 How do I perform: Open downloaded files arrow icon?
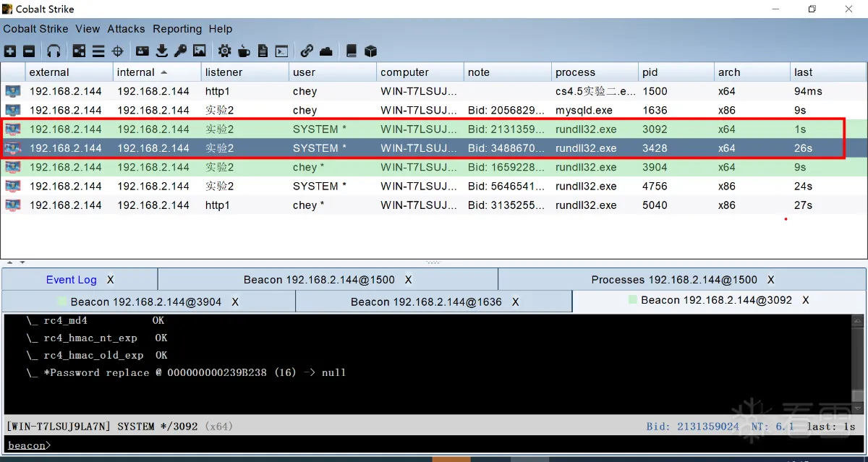tap(161, 51)
